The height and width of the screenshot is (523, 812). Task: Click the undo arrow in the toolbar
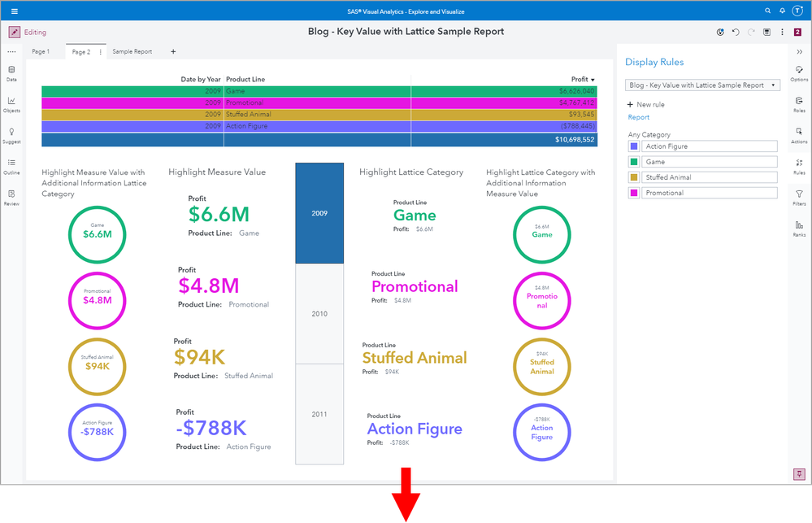tap(736, 33)
